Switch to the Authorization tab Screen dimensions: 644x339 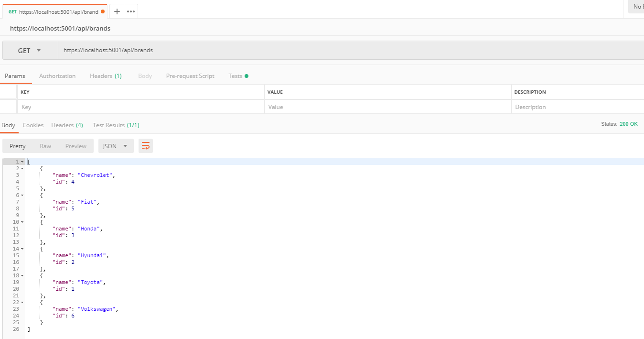(57, 76)
